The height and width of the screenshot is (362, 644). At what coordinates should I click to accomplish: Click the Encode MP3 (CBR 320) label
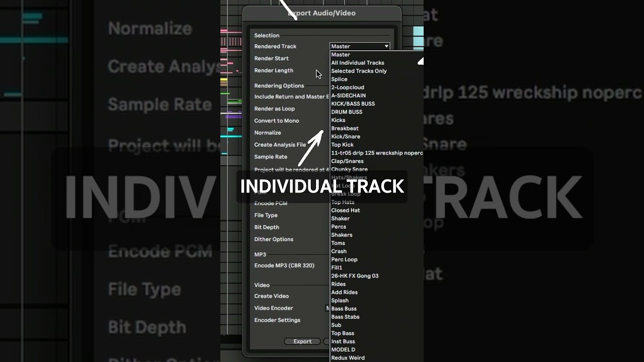(284, 265)
